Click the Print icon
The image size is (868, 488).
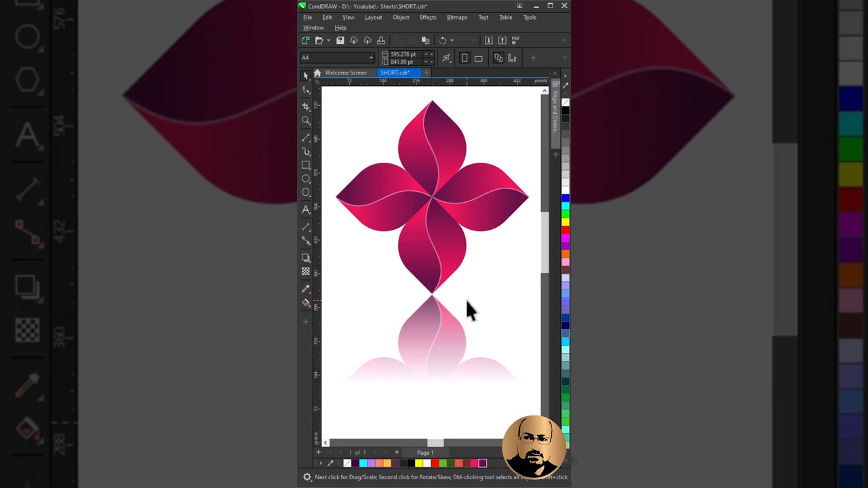click(x=381, y=41)
